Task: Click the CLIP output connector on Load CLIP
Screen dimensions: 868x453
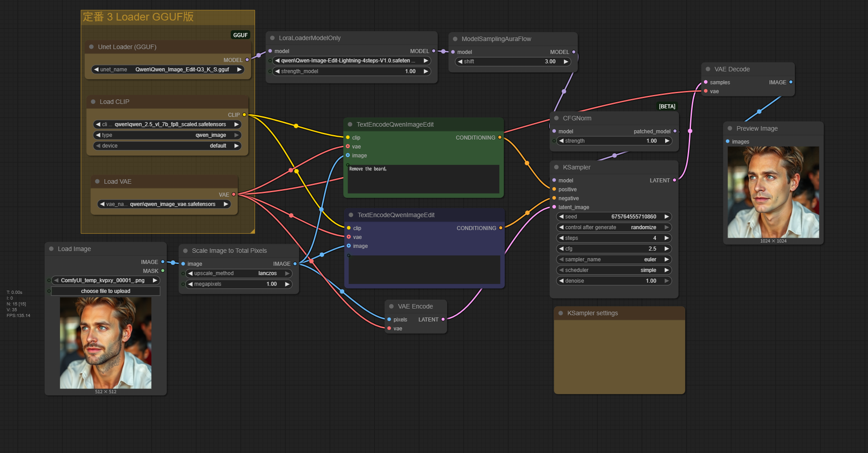Action: [244, 115]
